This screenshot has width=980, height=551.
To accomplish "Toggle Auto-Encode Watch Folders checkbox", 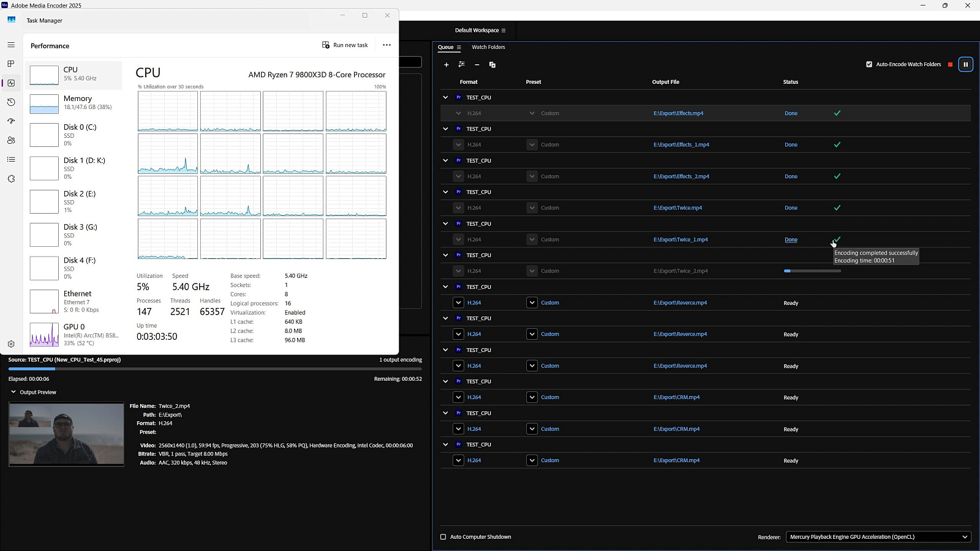I will (869, 64).
